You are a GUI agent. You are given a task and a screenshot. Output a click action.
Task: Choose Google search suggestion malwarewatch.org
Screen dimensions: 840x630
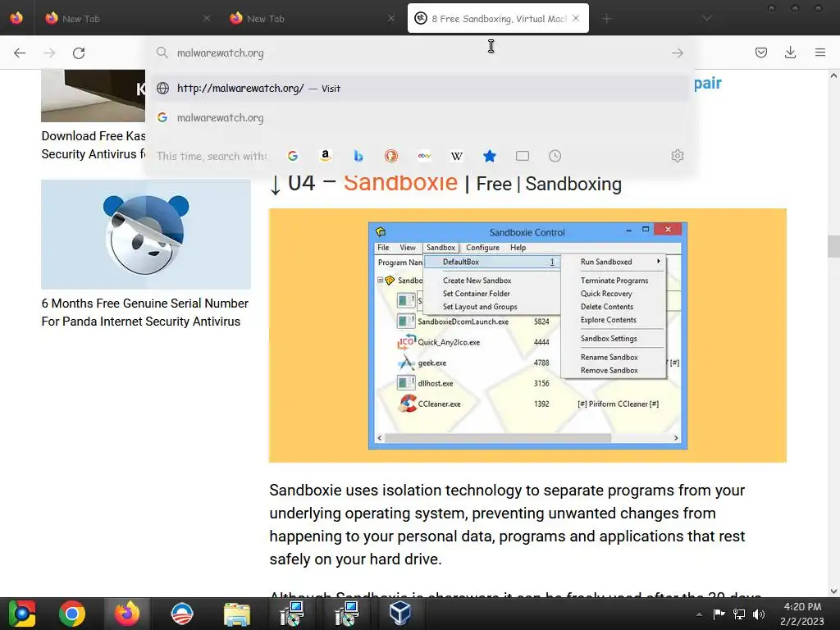[419, 117]
